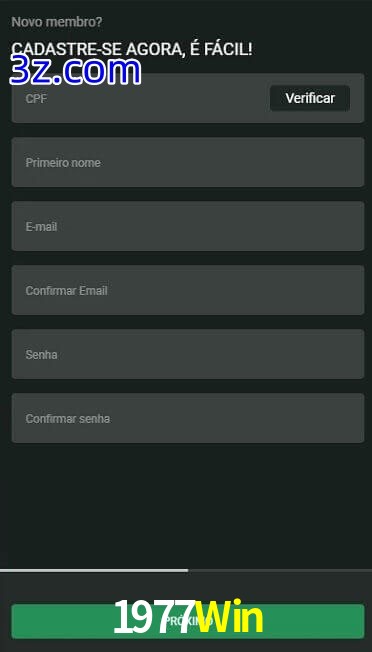Click the 'Confirmar senha' placeholder label
Screen dimensions: 372x652
click(68, 419)
